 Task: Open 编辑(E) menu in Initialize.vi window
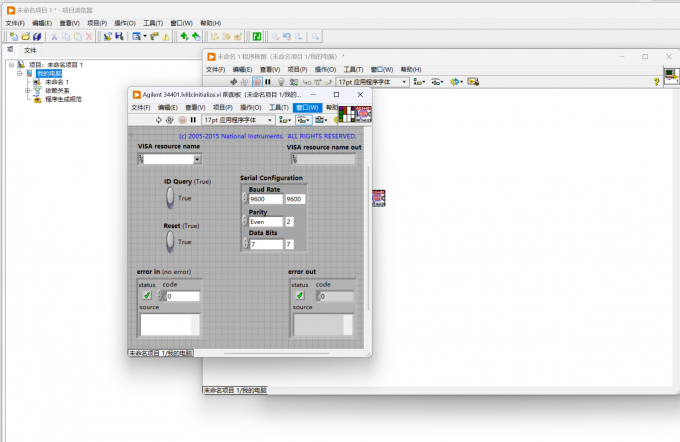pyautogui.click(x=167, y=108)
